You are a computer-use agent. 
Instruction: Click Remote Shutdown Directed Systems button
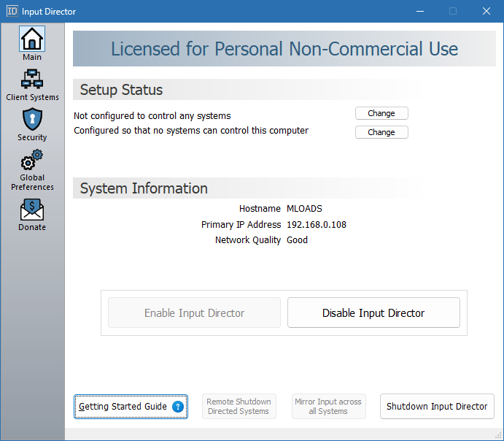coord(239,407)
